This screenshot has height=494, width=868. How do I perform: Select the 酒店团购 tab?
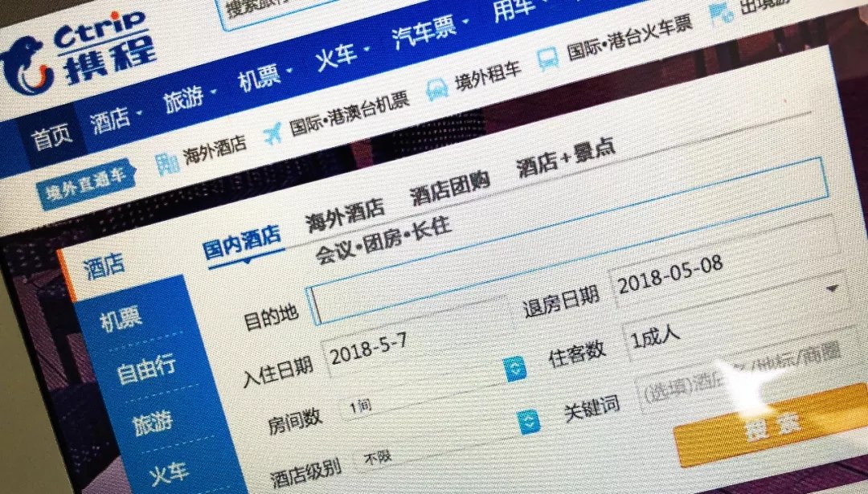point(449,188)
